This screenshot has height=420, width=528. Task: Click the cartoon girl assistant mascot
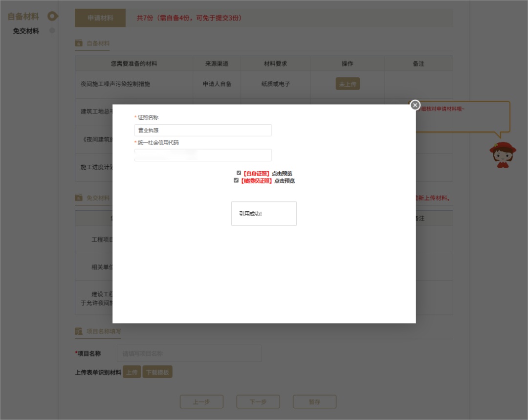(503, 155)
